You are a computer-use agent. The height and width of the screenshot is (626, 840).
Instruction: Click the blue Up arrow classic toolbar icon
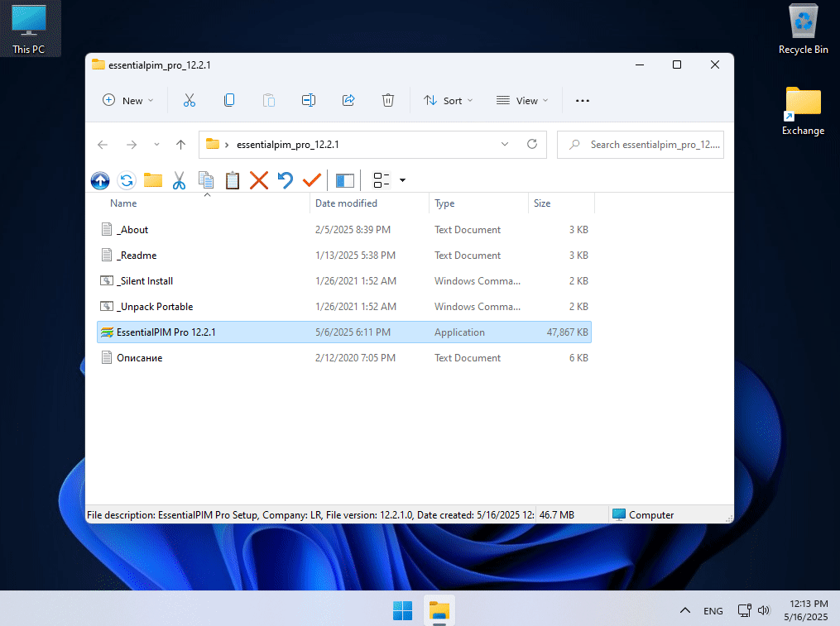pyautogui.click(x=100, y=180)
